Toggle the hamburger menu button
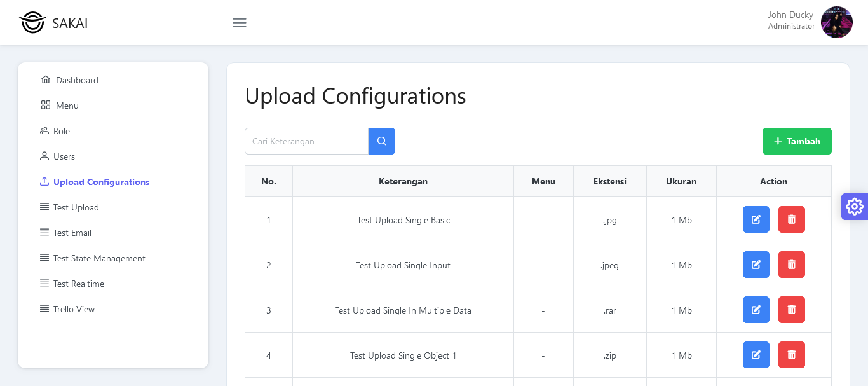Screen dimensions: 868x386 coord(240,23)
